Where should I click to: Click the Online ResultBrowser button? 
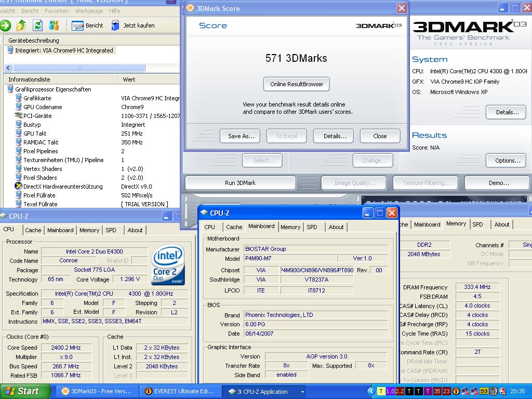click(x=297, y=84)
